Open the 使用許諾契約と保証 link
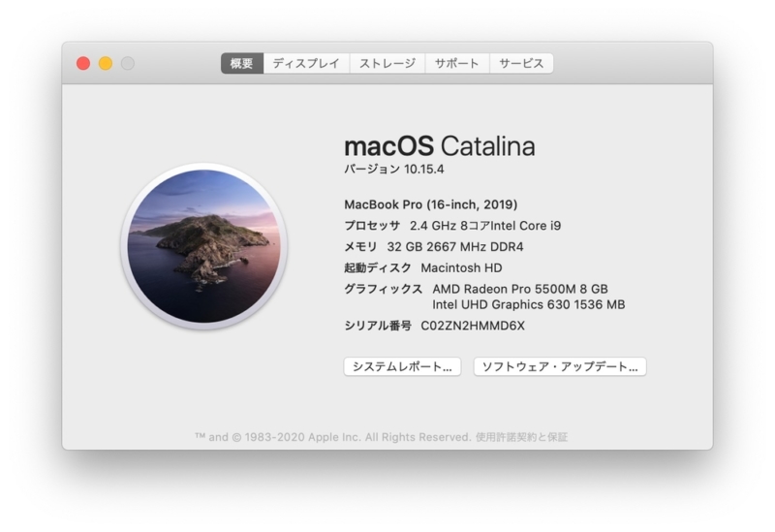The height and width of the screenshot is (532, 775). pyautogui.click(x=521, y=437)
